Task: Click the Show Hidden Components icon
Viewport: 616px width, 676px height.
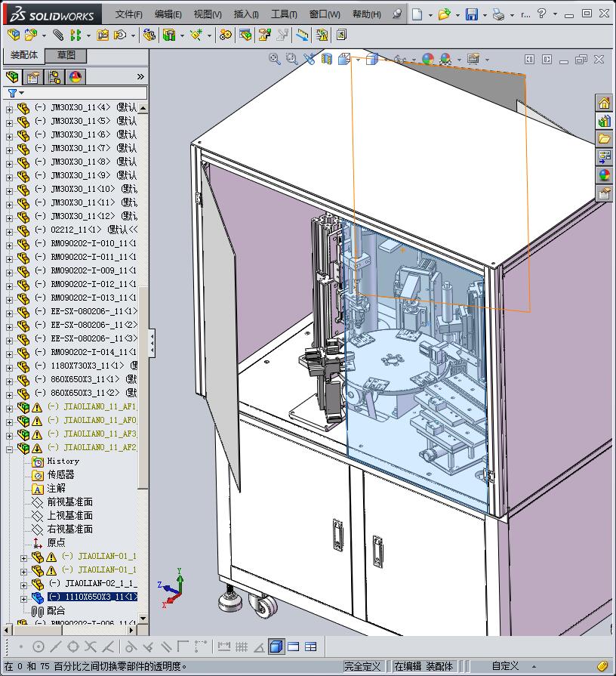Action: pos(149,35)
